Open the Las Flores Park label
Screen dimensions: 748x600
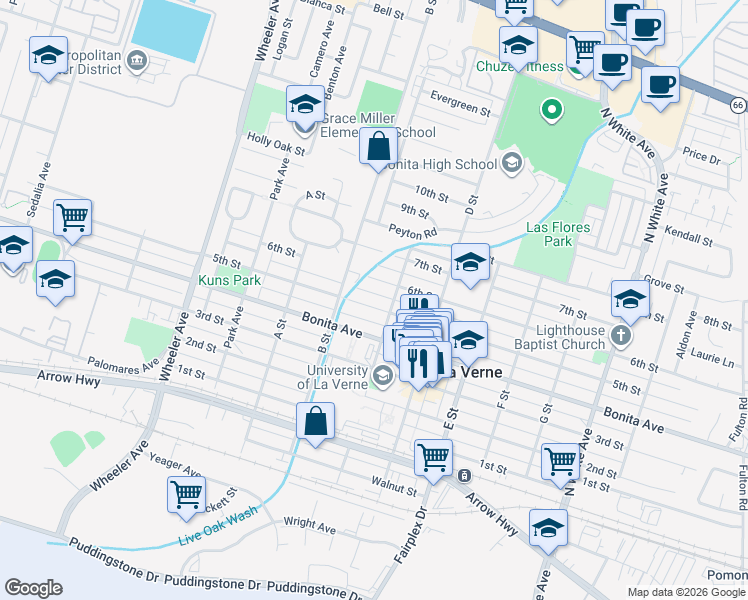(556, 234)
